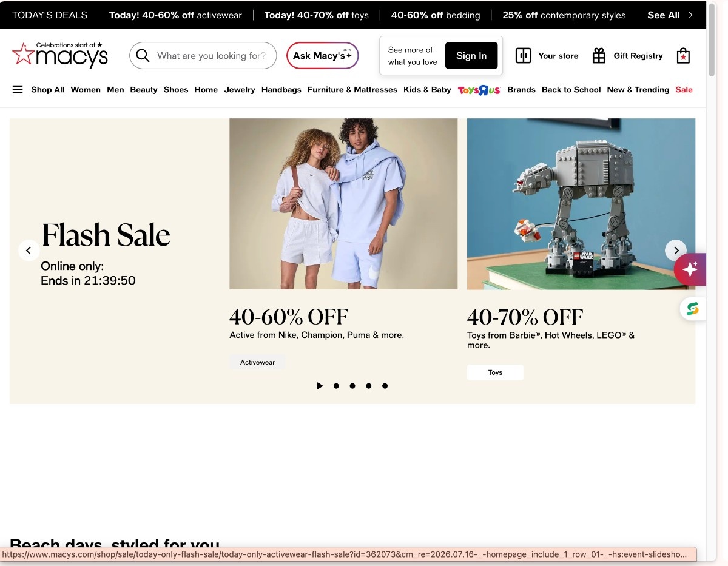Open the Handbags menu

point(281,90)
